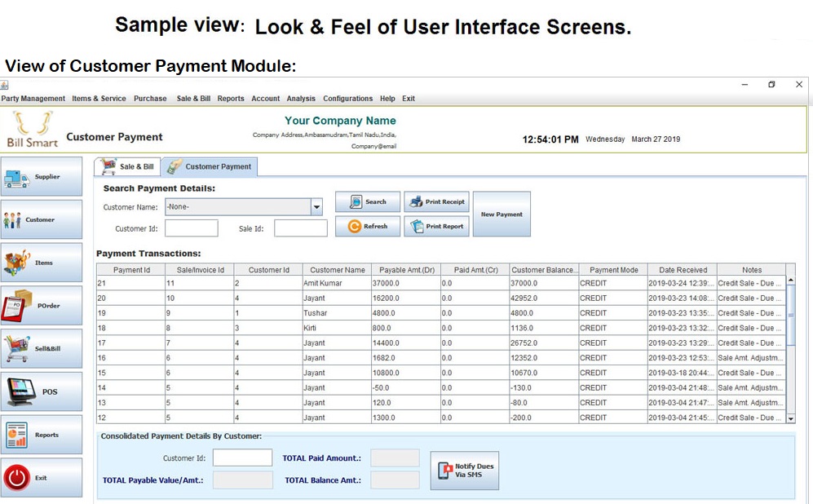Image resolution: width=813 pixels, height=504 pixels.
Task: Click the Search button with magnifier icon
Action: point(368,201)
